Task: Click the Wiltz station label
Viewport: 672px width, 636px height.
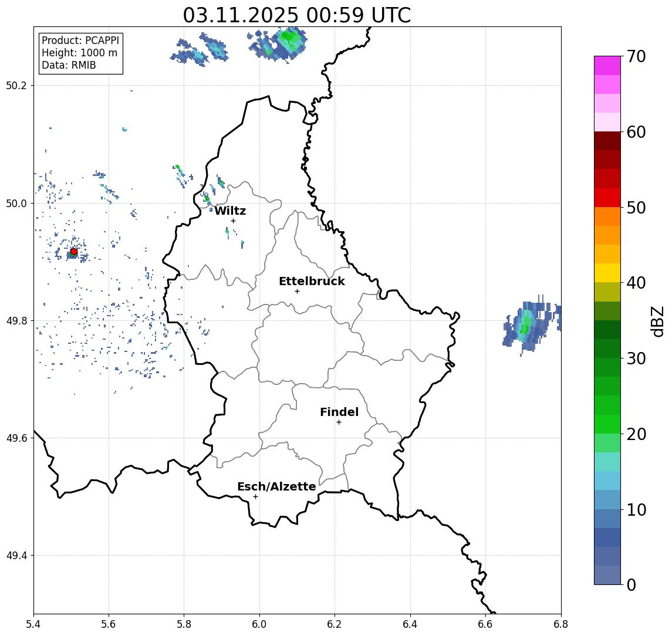Action: tap(230, 211)
